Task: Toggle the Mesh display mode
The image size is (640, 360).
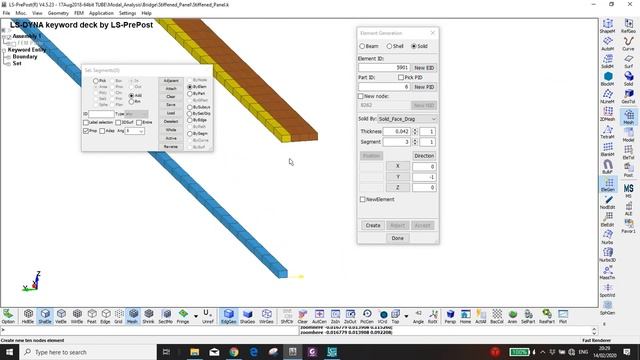Action: [x=133, y=316]
